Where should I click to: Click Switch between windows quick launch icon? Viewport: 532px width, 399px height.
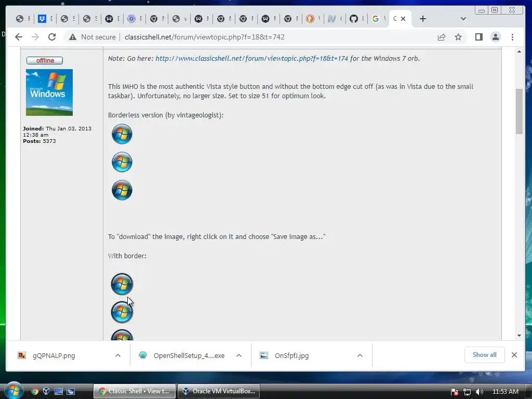tap(71, 391)
